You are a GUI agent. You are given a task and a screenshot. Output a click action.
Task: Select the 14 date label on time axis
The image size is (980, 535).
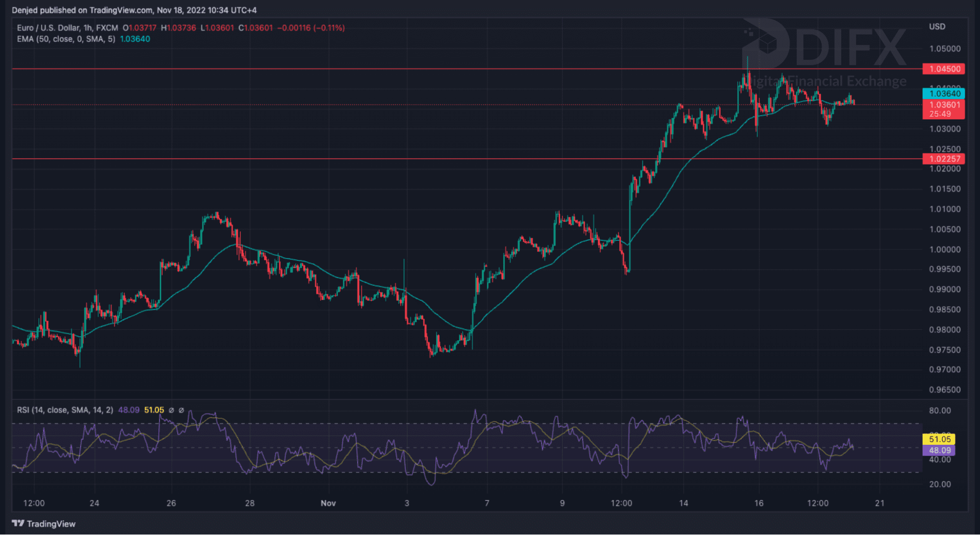pyautogui.click(x=683, y=503)
